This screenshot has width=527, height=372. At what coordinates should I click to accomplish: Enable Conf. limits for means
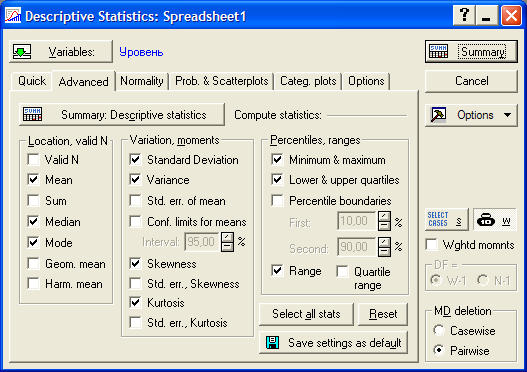(135, 221)
